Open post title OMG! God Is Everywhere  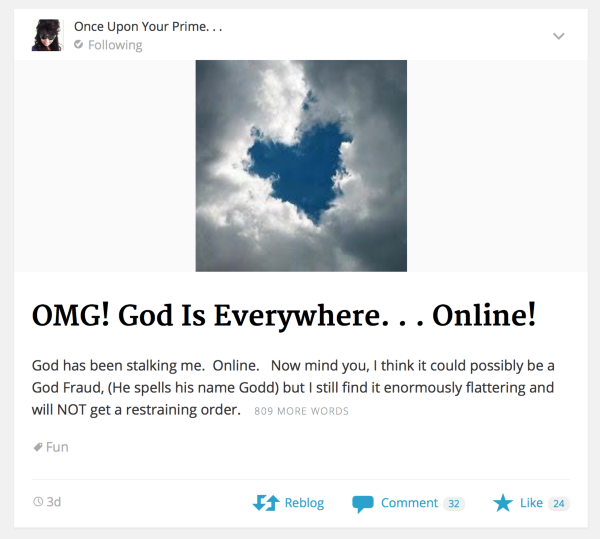pos(284,316)
